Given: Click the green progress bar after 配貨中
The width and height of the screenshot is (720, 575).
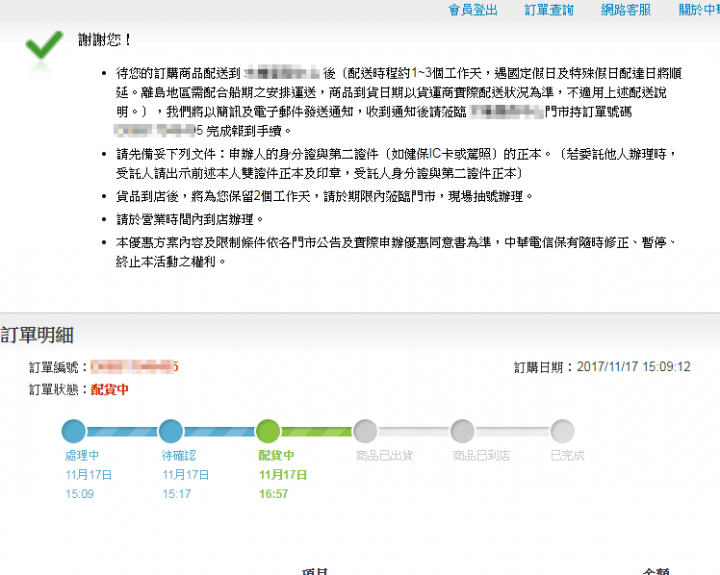Looking at the screenshot, I should (x=317, y=431).
